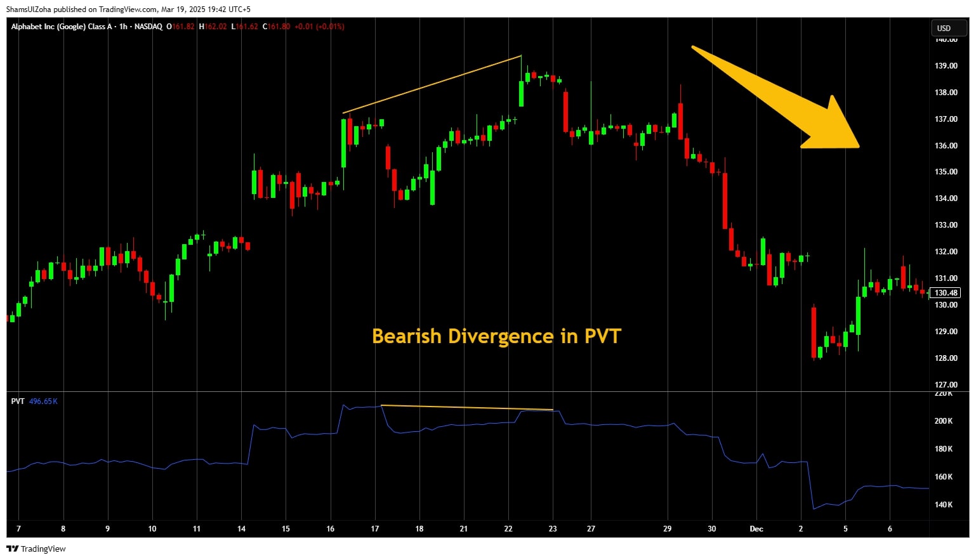Select the 'Bearish Divergence in PVT' text

(x=496, y=336)
